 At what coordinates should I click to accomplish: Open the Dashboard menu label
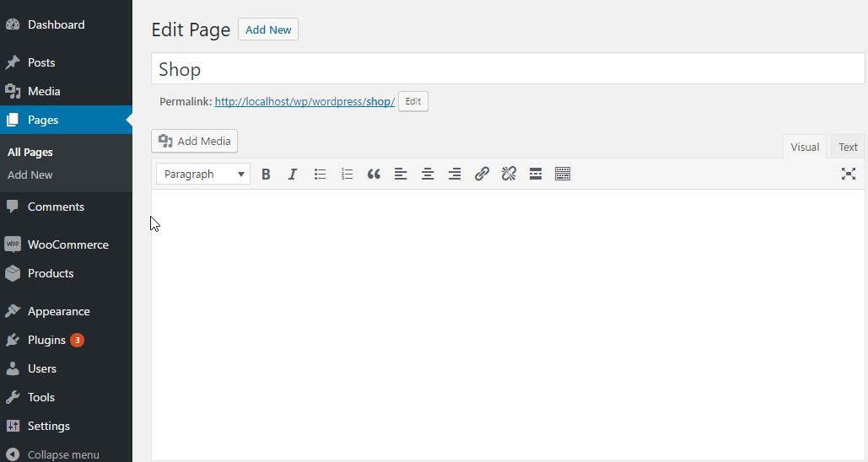click(57, 25)
